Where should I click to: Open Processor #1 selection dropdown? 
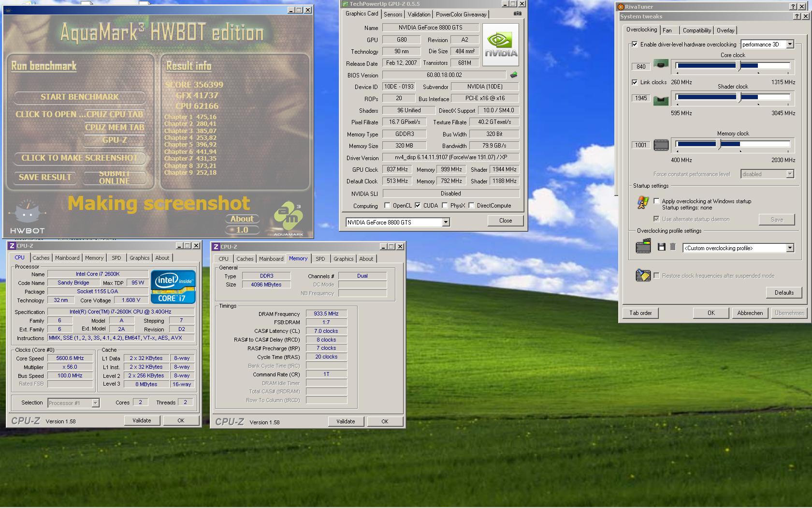tap(95, 403)
